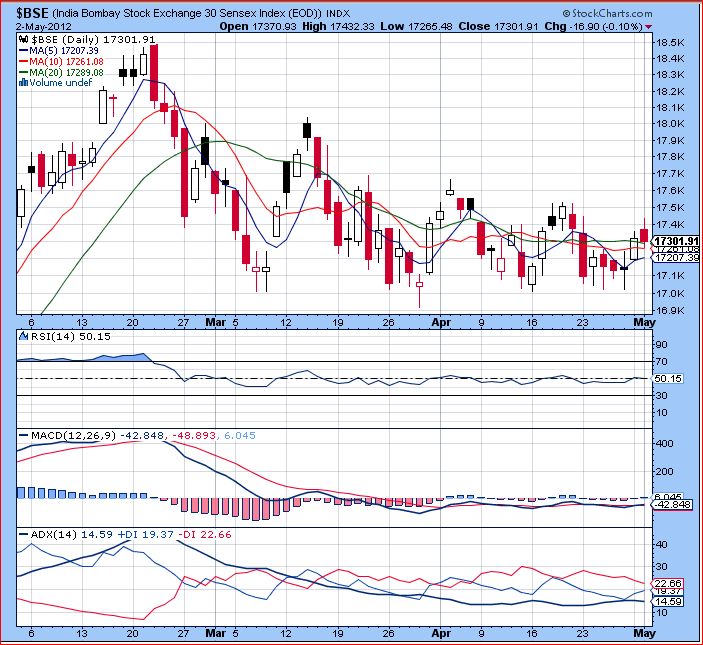This screenshot has height=645, width=703.
Task: Click the MACD signal value -48.893
Action: click(194, 435)
